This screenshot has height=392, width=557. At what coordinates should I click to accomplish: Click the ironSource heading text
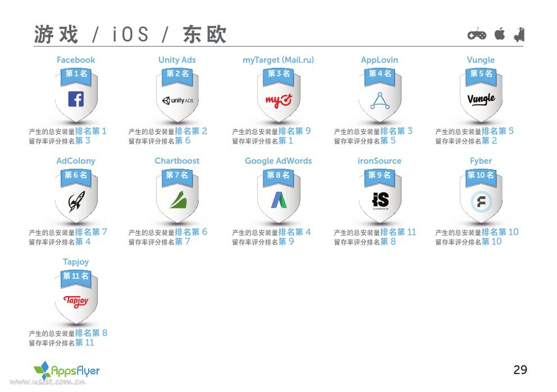click(380, 161)
